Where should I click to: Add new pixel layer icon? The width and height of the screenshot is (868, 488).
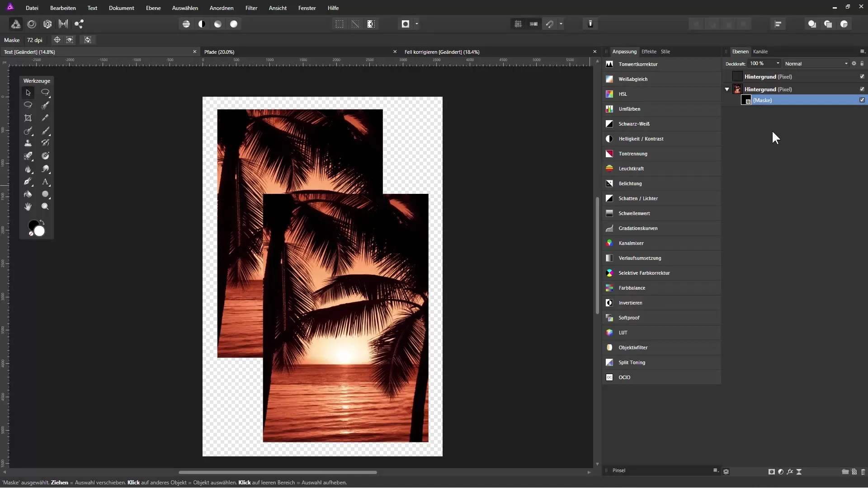point(854,472)
